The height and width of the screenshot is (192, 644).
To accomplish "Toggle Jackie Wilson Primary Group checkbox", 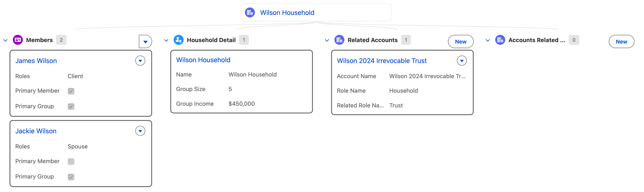I will click(71, 177).
